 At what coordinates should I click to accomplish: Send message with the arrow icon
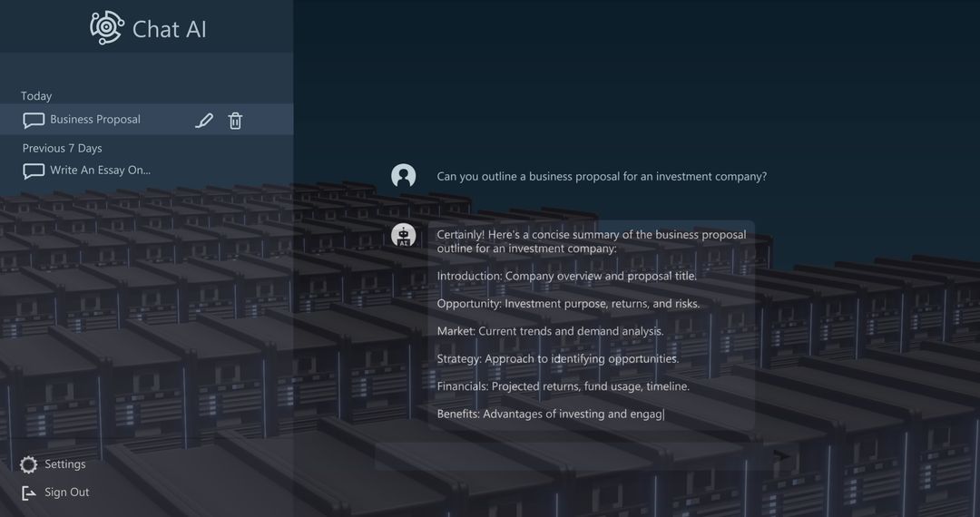[x=781, y=456]
